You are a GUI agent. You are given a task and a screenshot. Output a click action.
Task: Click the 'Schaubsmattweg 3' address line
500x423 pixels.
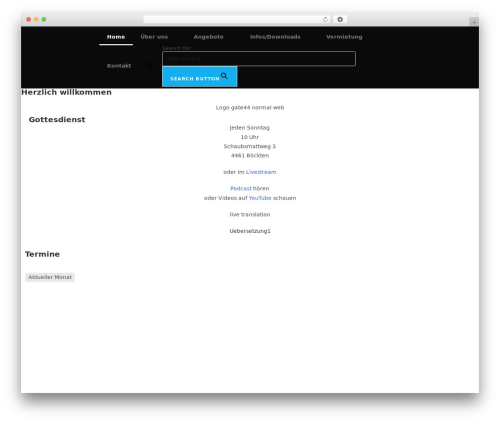pyautogui.click(x=250, y=146)
